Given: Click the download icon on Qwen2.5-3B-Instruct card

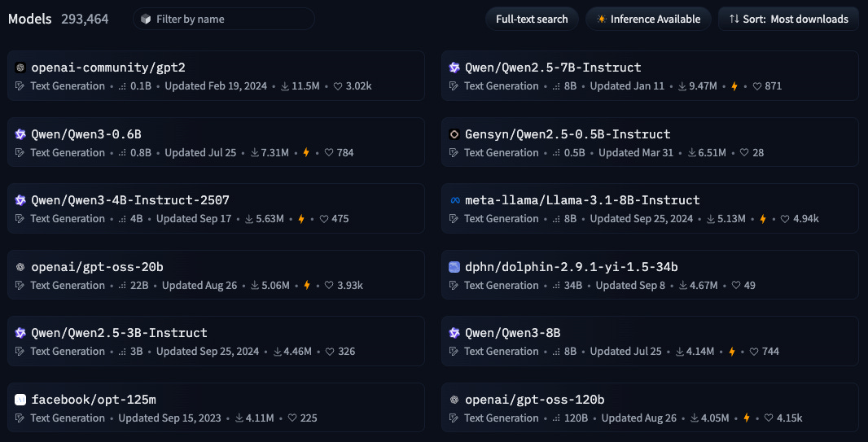Looking at the screenshot, I should (278, 352).
